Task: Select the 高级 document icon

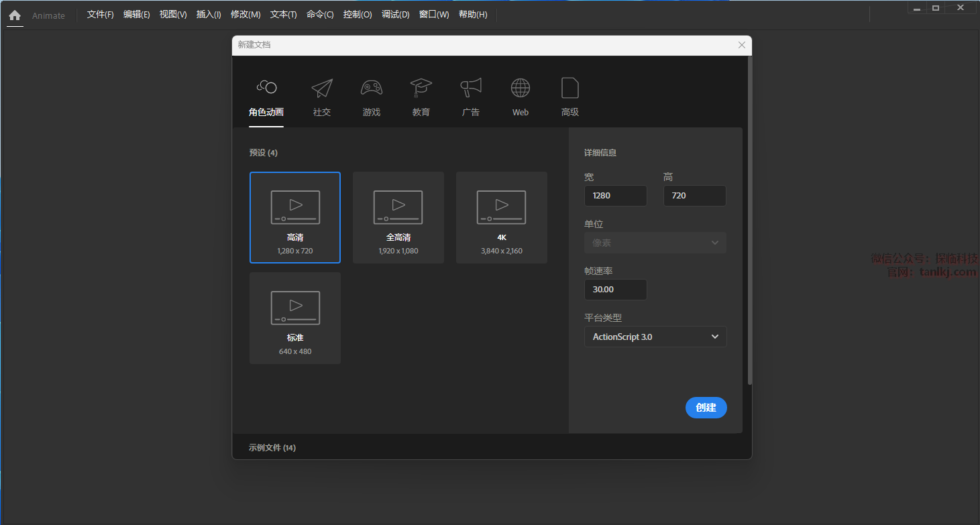Action: [570, 88]
